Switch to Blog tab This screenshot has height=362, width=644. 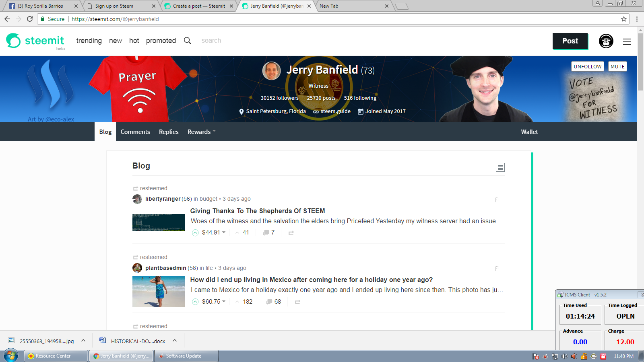pos(105,132)
